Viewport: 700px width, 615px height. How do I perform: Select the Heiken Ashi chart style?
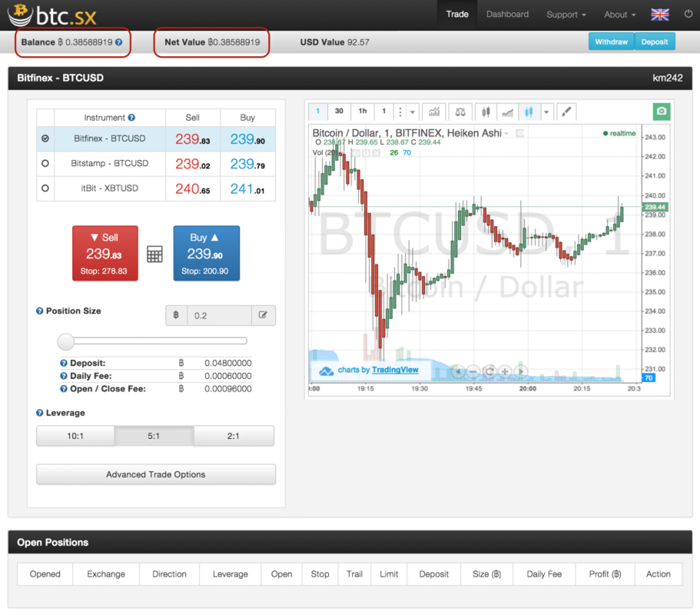point(529,111)
